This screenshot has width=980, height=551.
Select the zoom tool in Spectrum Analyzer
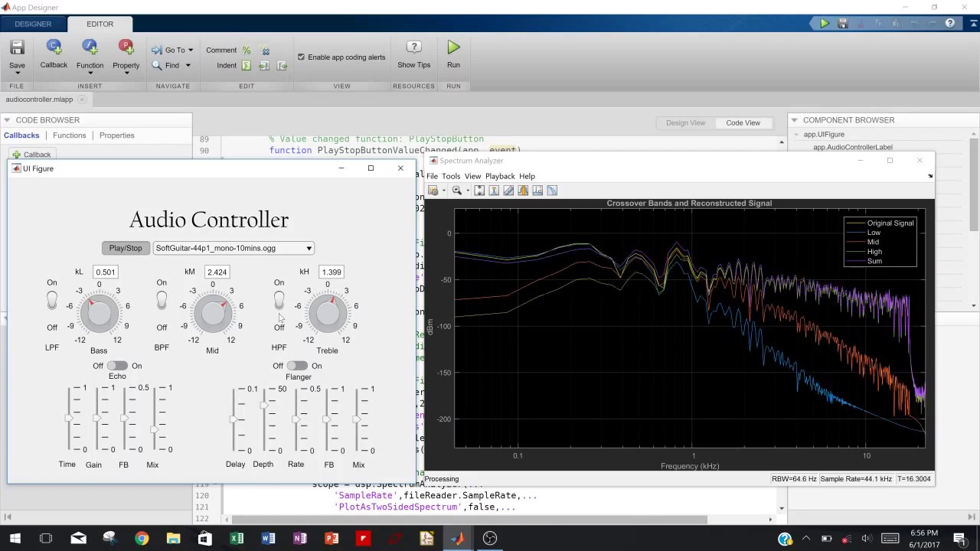click(457, 191)
